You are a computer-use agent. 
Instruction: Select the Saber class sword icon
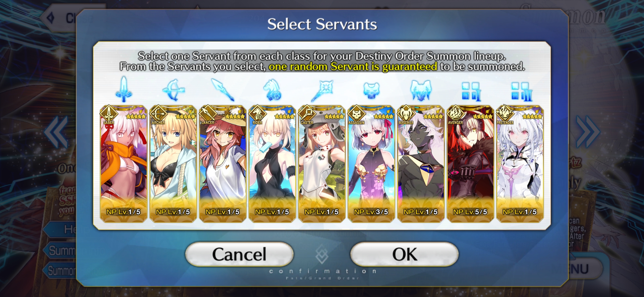point(124,89)
